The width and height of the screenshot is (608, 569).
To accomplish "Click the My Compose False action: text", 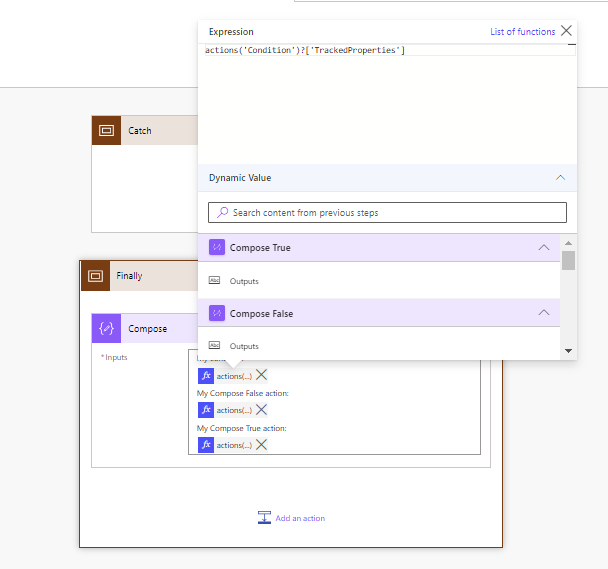I will tap(242, 393).
